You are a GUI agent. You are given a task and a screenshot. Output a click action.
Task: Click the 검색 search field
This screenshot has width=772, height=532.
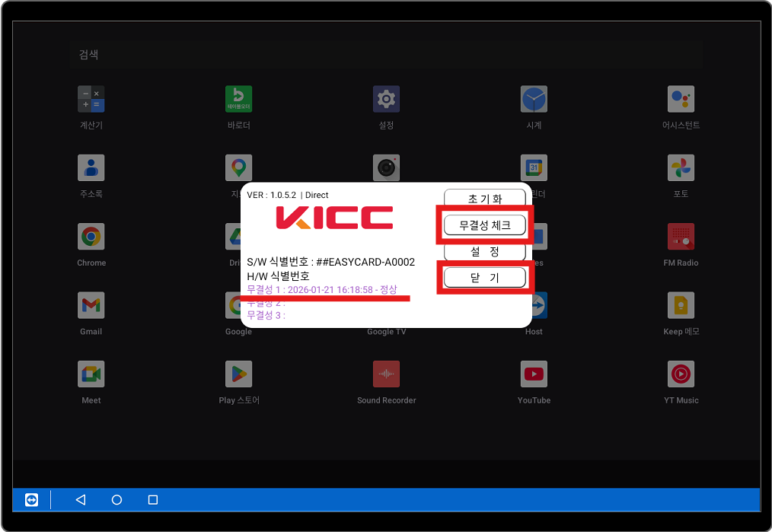387,55
